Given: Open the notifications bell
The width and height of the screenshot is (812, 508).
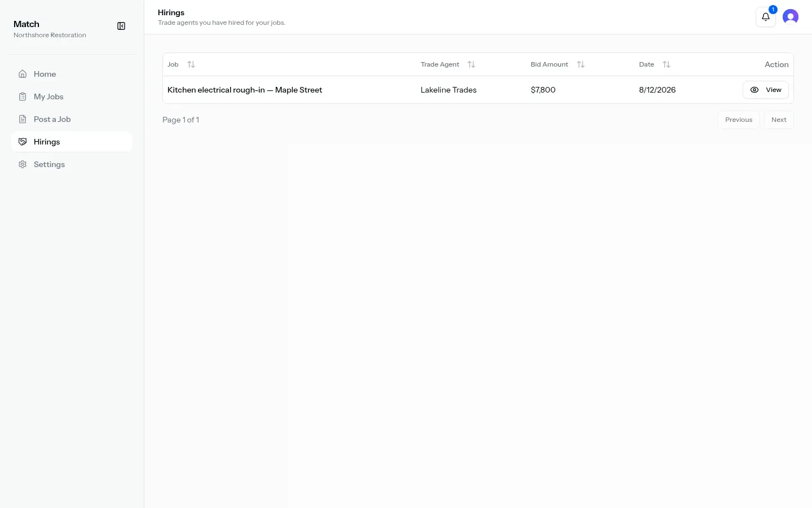Looking at the screenshot, I should (765, 17).
